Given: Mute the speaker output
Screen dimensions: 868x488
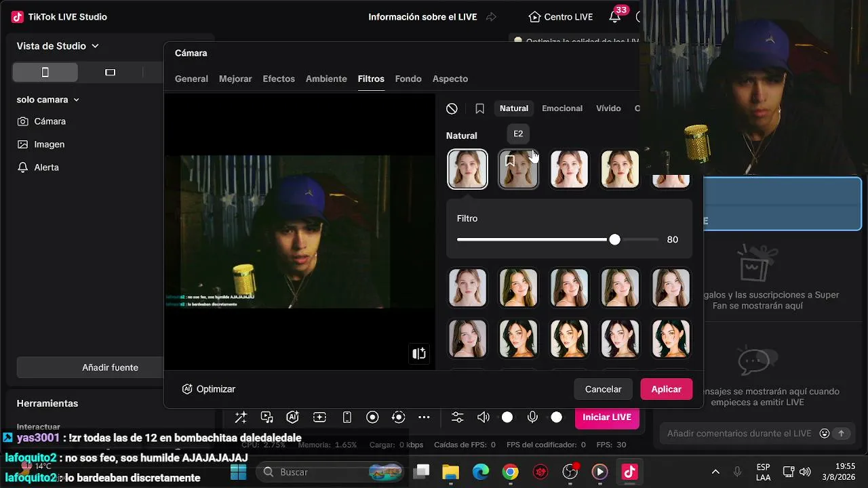Looking at the screenshot, I should (x=484, y=418).
